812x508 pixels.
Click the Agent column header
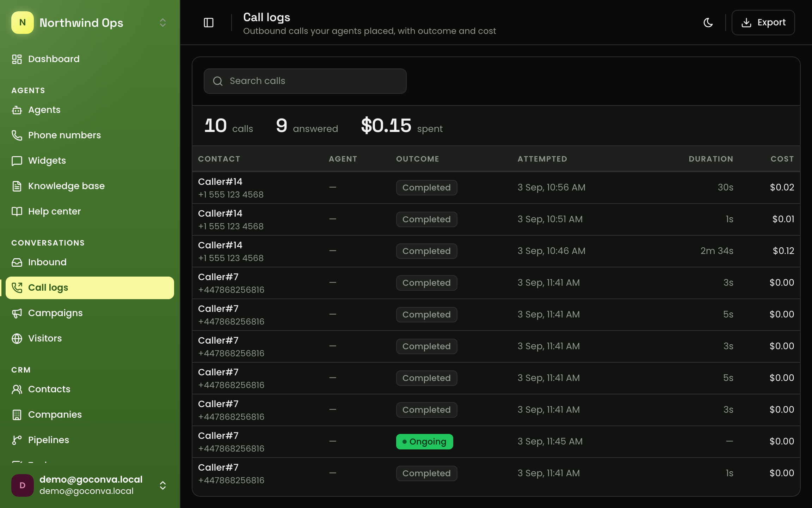tap(343, 159)
